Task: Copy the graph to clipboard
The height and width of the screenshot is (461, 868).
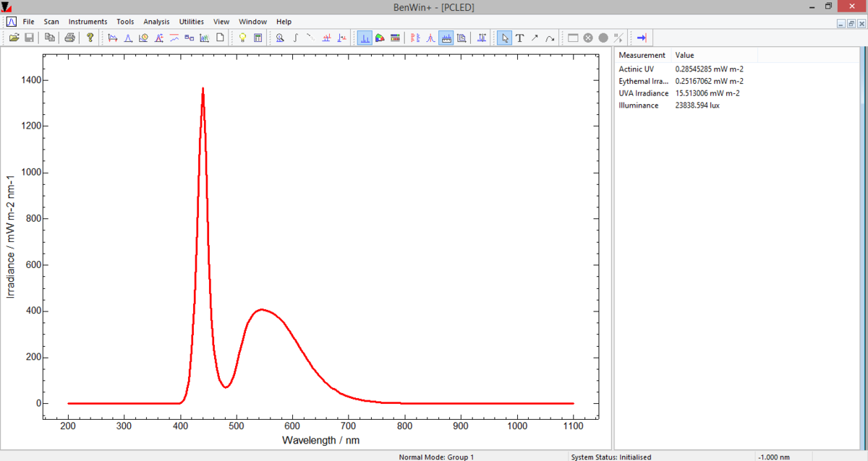Action: click(49, 37)
